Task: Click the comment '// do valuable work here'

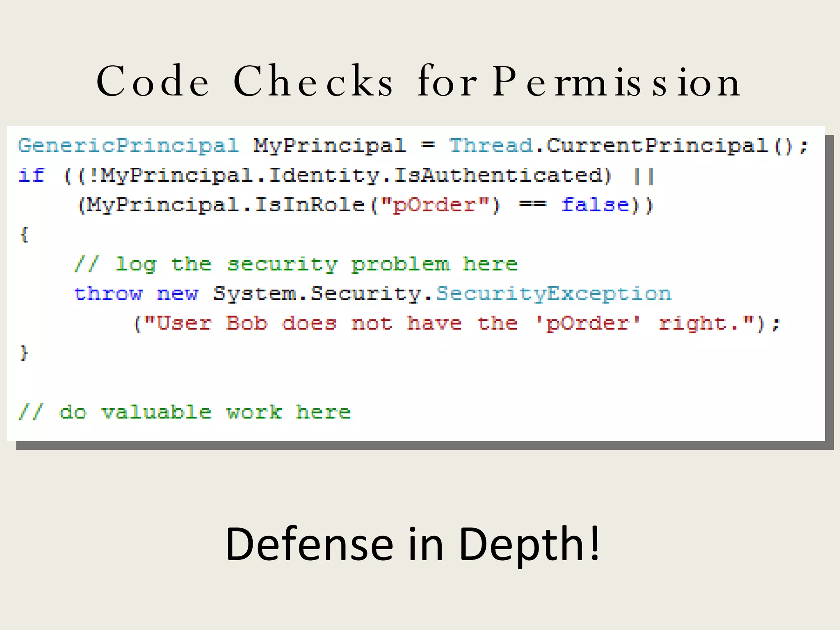Action: coord(185,412)
